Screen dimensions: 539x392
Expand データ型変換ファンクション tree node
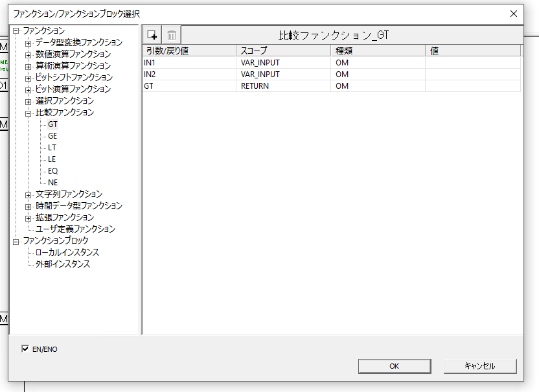[28, 43]
